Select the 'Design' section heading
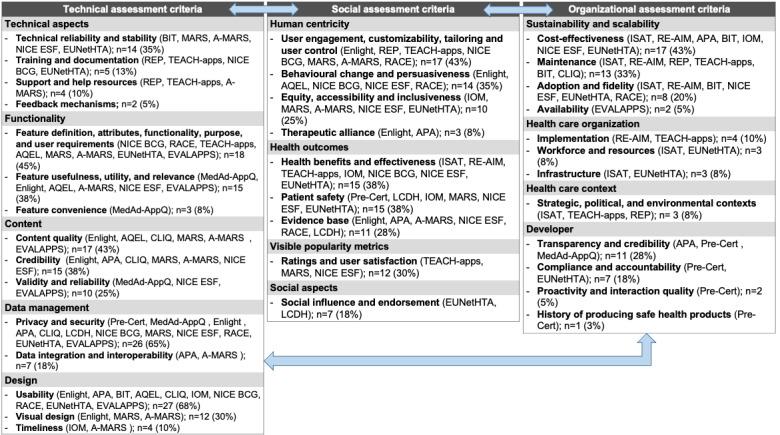Image resolution: width=780 pixels, height=435 pixels. coord(21,380)
